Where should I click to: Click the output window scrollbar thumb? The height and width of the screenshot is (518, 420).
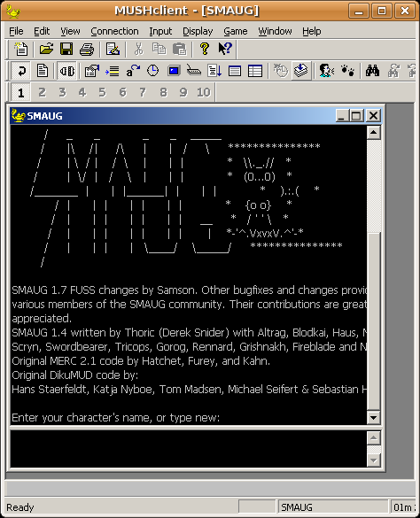pos(374,321)
